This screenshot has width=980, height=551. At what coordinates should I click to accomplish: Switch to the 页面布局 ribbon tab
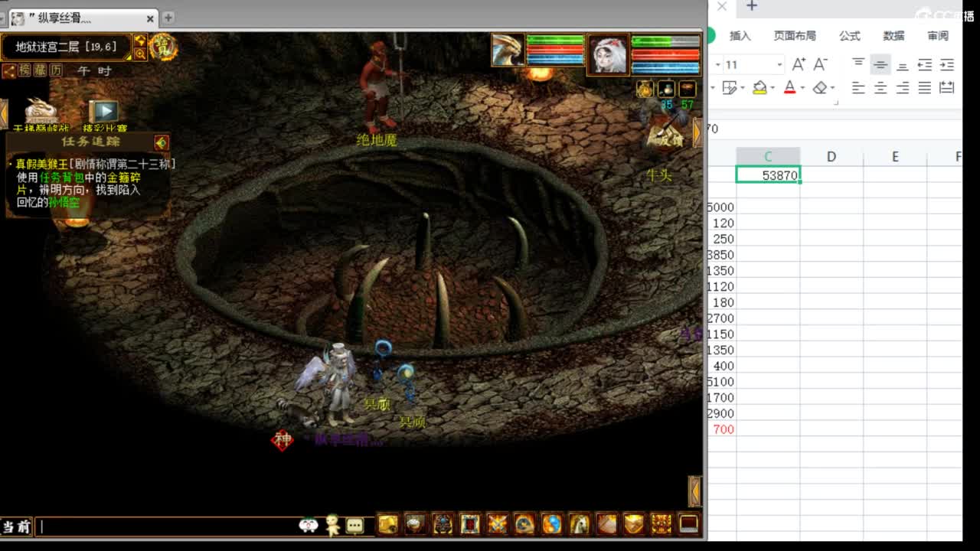click(795, 35)
